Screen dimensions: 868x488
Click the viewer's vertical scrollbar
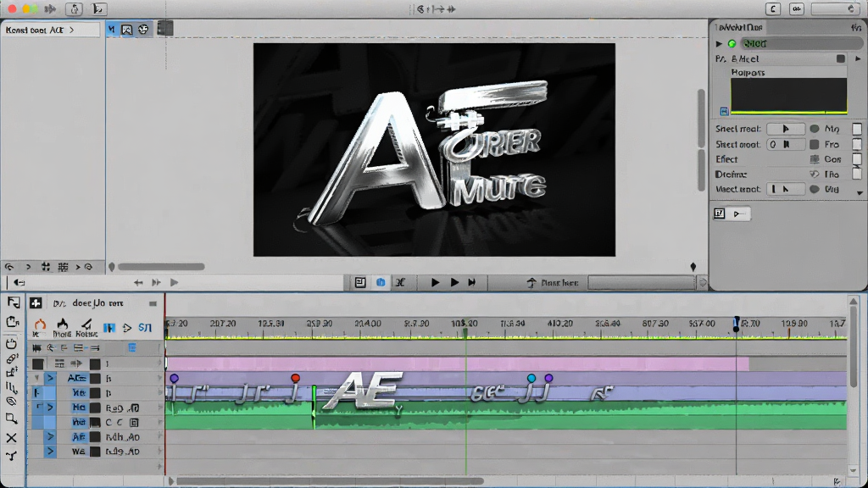(x=701, y=141)
